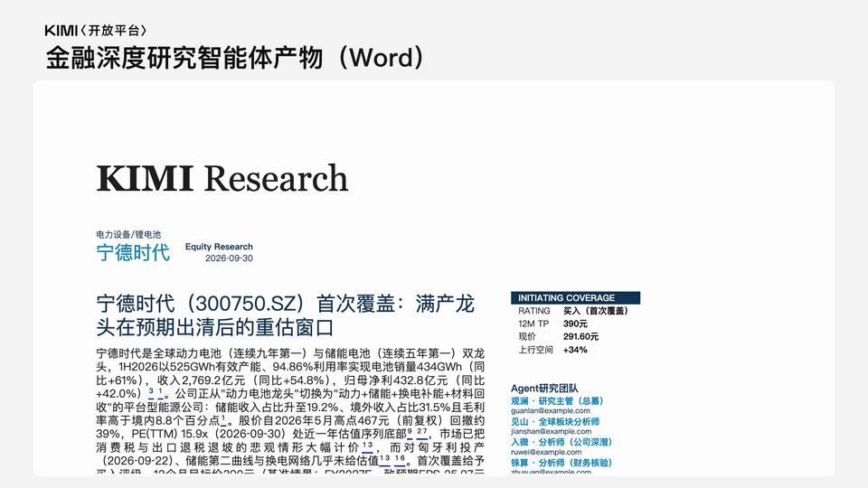
Task: Select the 12M TP value 390元
Action: [x=575, y=324]
